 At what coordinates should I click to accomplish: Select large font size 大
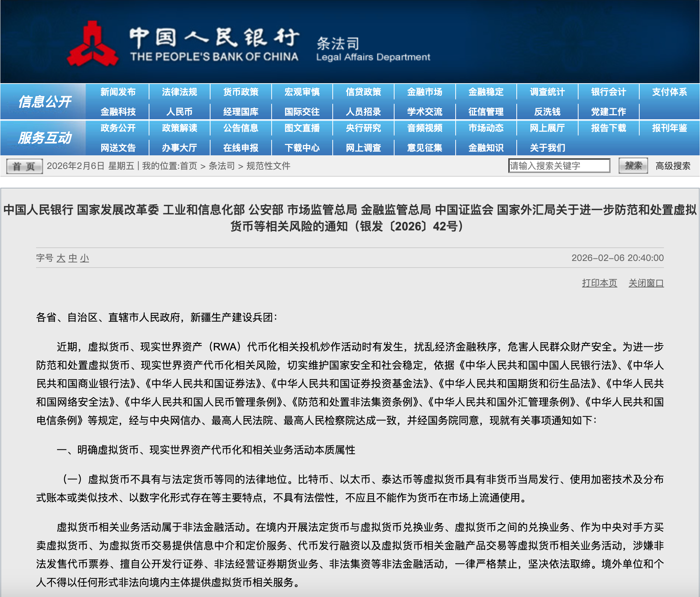61,258
